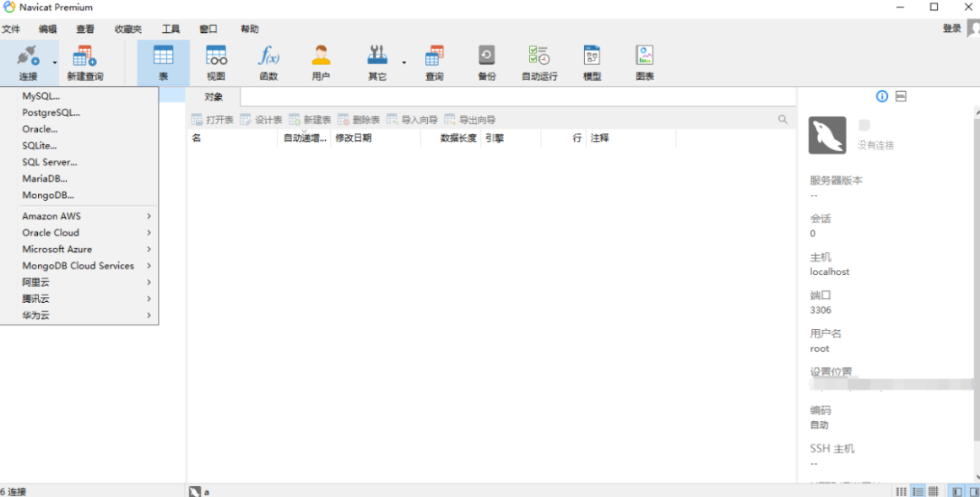Screen dimensions: 980x497
Task: Switch to detail table view in status bar
Action: (x=933, y=491)
